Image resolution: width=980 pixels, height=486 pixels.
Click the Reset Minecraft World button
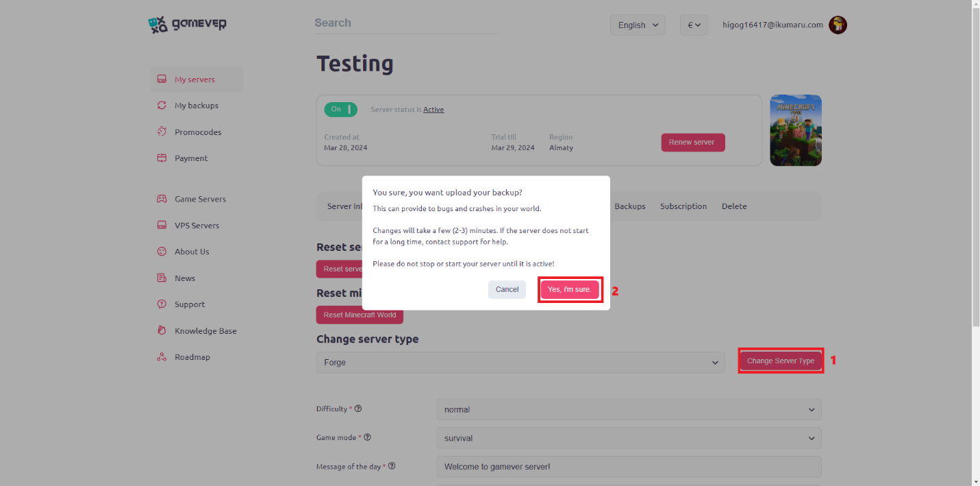point(360,315)
